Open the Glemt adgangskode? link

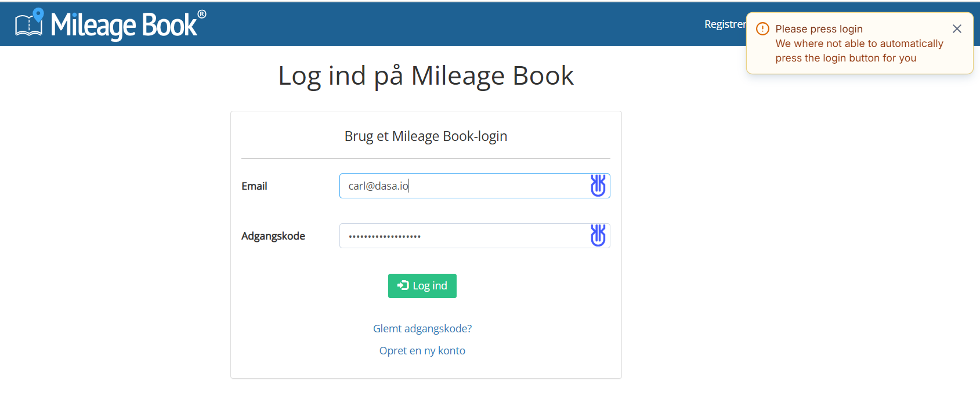point(422,329)
